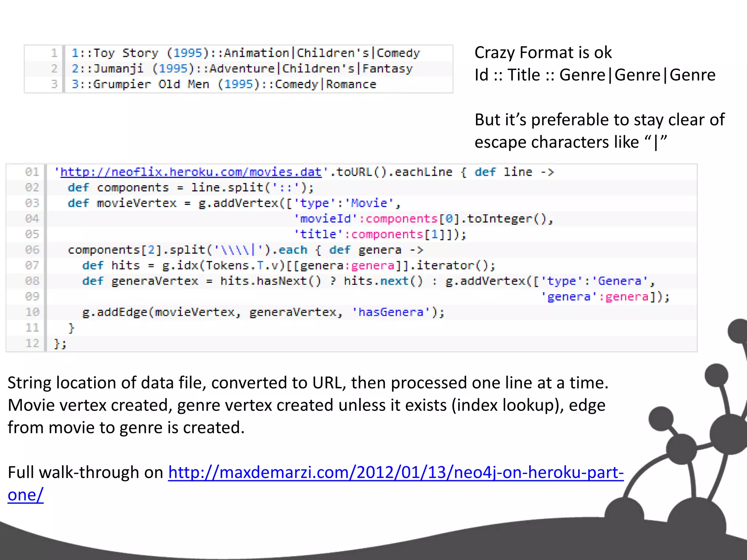The width and height of the screenshot is (747, 560).
Task: Select the Toy Story (1995) data line
Action: coord(245,53)
